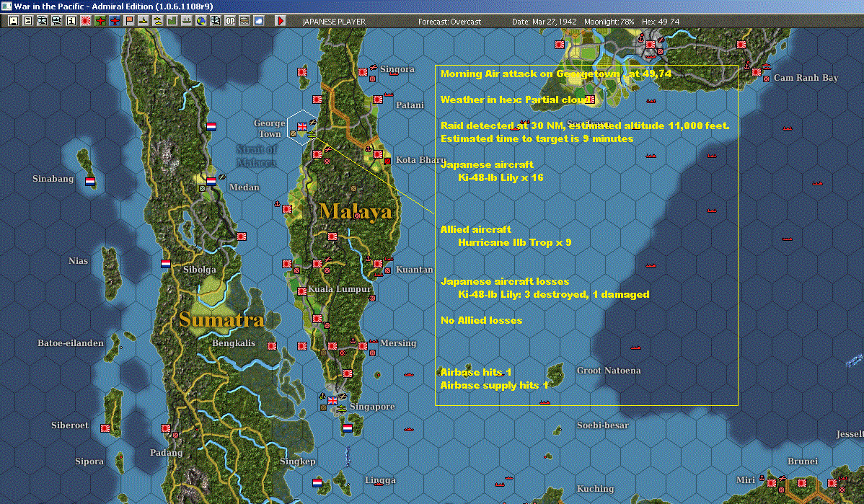Viewport: 864px width, 504px height.
Task: Select Japanese flag base at Patani
Action: tap(377, 100)
